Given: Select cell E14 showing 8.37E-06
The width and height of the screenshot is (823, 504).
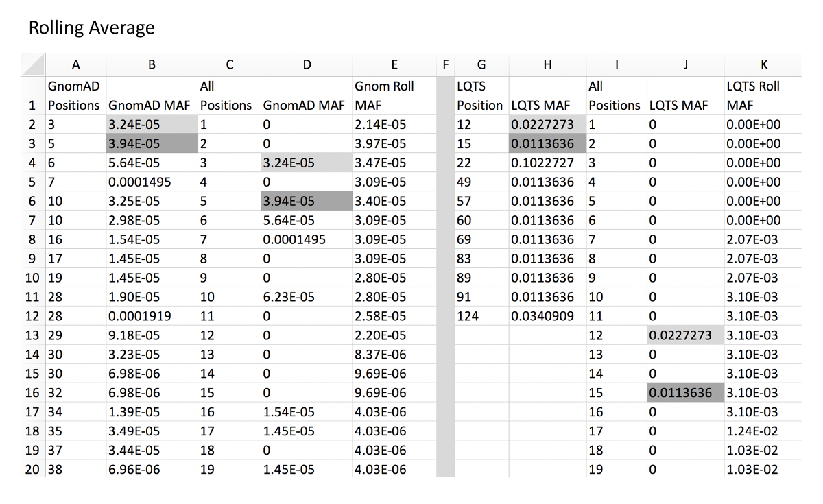Looking at the screenshot, I should (x=394, y=355).
